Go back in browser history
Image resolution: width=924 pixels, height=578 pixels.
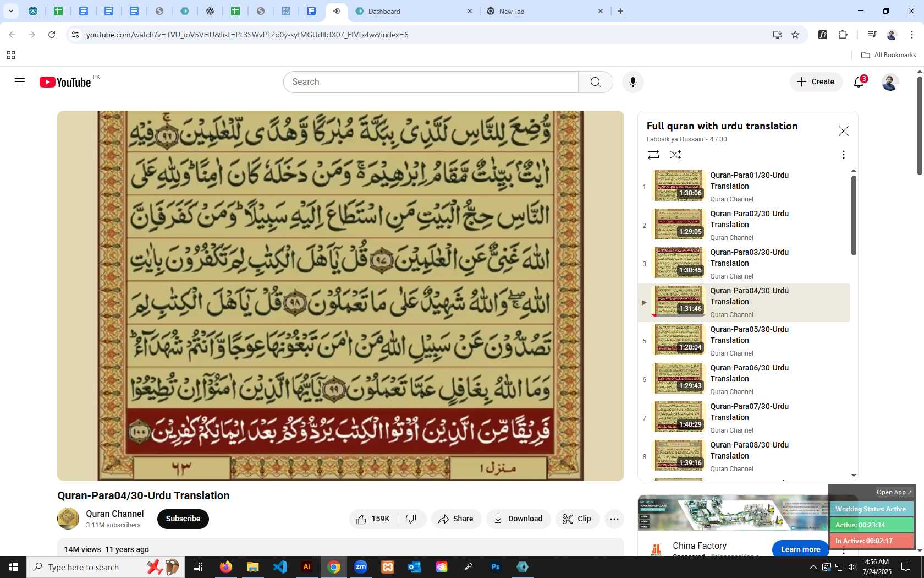pos(12,35)
